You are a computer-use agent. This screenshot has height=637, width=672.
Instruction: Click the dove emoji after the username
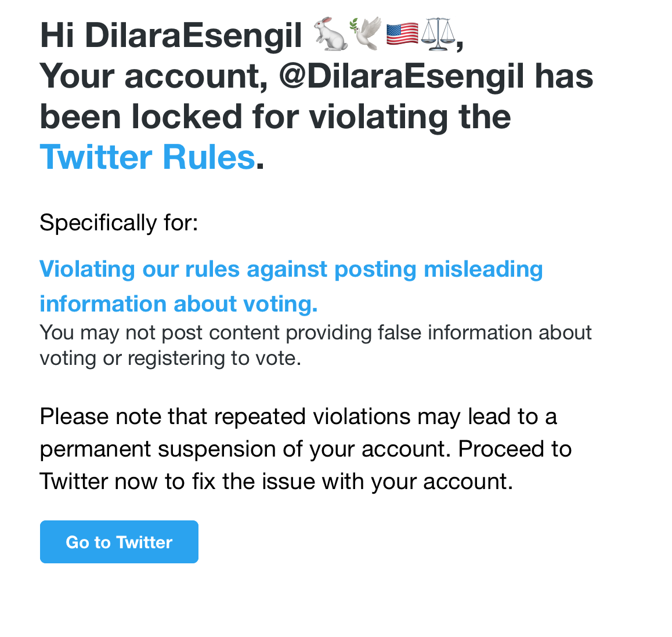[x=366, y=34]
